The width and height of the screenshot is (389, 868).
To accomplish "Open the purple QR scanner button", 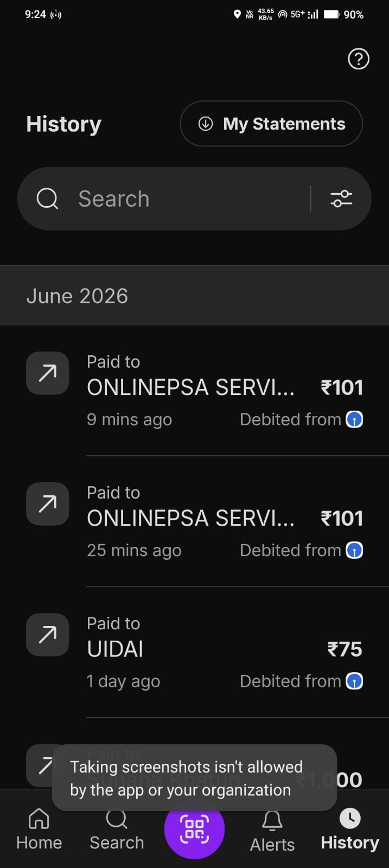I will tap(194, 829).
